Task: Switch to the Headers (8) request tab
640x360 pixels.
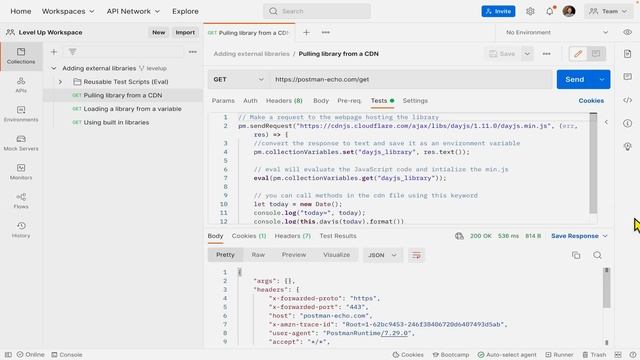Action: tap(284, 100)
